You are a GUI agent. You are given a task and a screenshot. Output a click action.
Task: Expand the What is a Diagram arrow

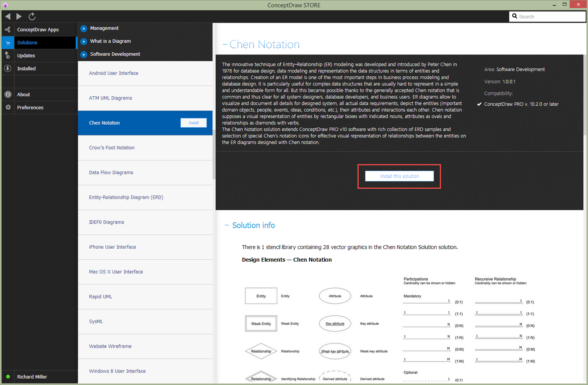[x=83, y=42]
